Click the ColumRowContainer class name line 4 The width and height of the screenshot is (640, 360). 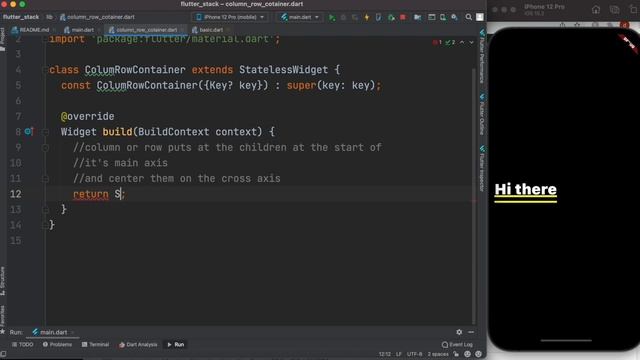pos(135,70)
